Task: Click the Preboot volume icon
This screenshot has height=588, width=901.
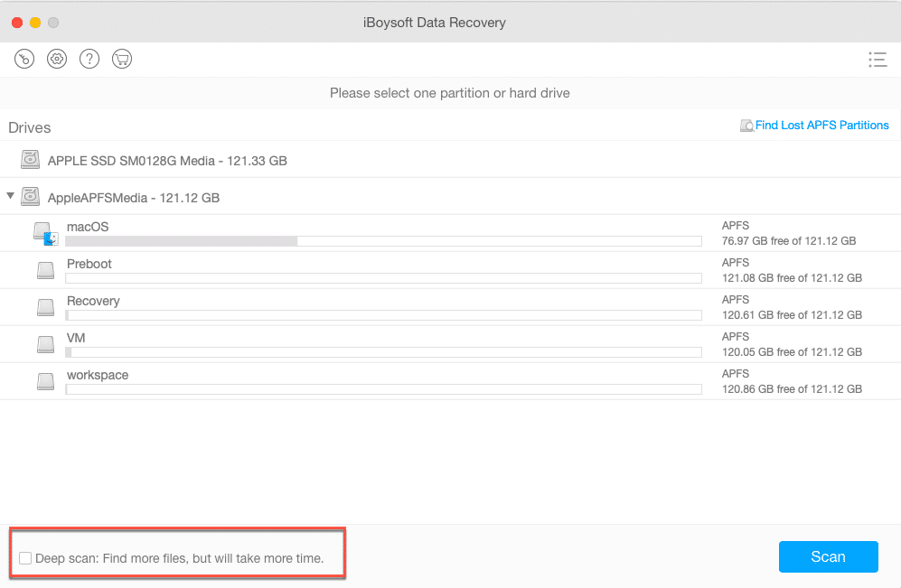Action: 45,270
